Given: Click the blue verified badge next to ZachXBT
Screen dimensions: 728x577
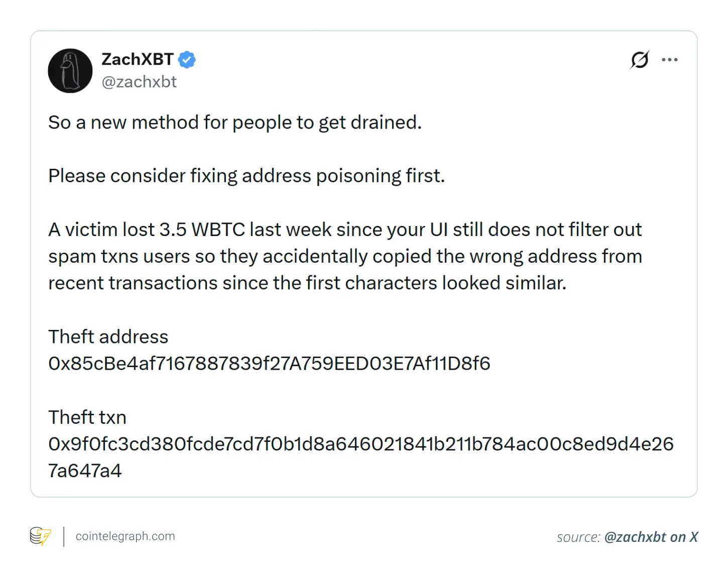Looking at the screenshot, I should (x=187, y=59).
